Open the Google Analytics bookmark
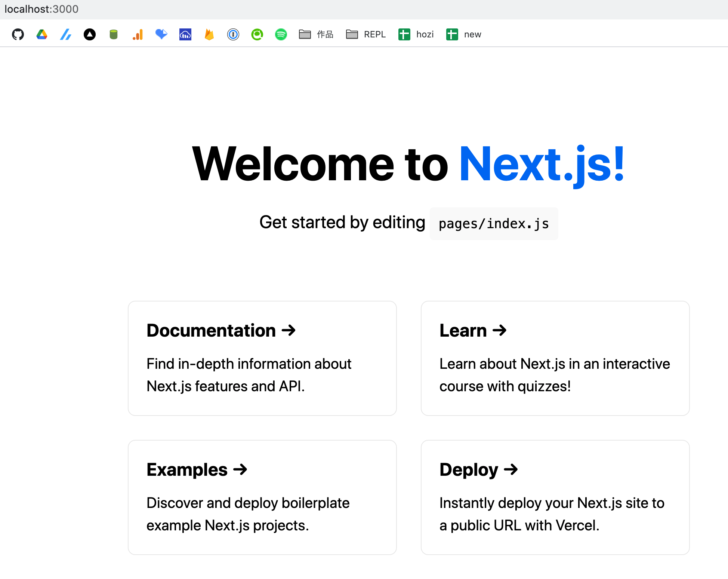This screenshot has height=579, width=728. (x=137, y=34)
